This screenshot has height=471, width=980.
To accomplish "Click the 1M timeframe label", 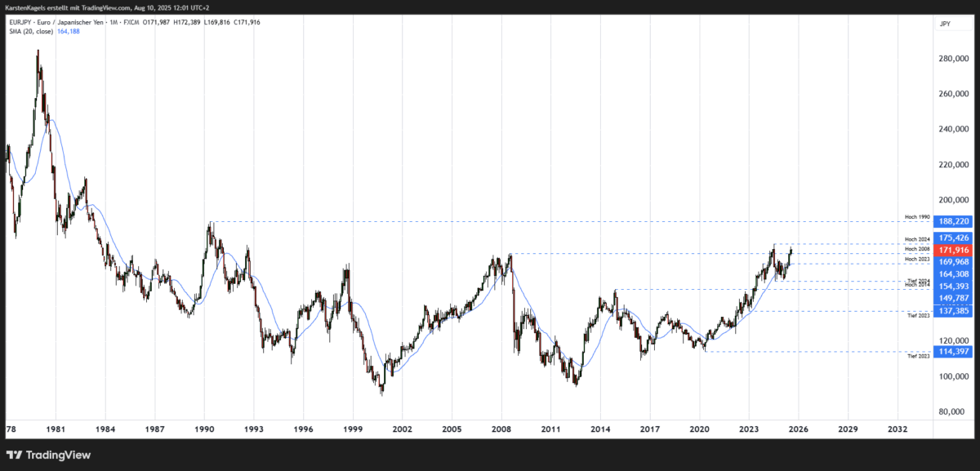I will click(x=112, y=22).
